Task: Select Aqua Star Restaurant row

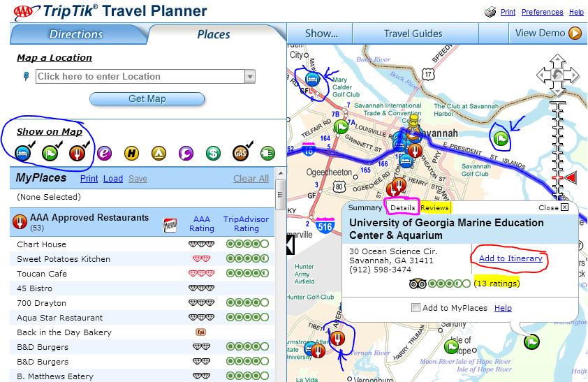Action: tap(142, 318)
